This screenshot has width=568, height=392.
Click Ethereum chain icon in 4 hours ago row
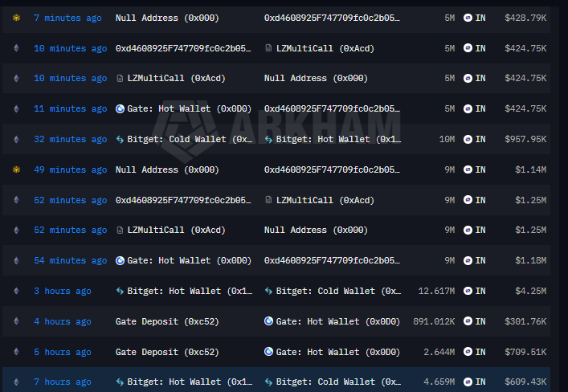coord(16,321)
